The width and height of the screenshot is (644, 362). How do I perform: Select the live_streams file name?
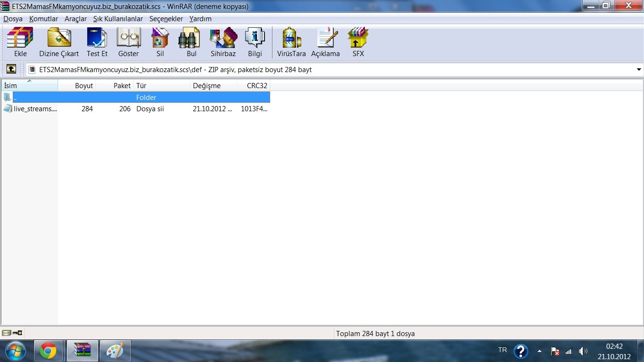(x=35, y=108)
